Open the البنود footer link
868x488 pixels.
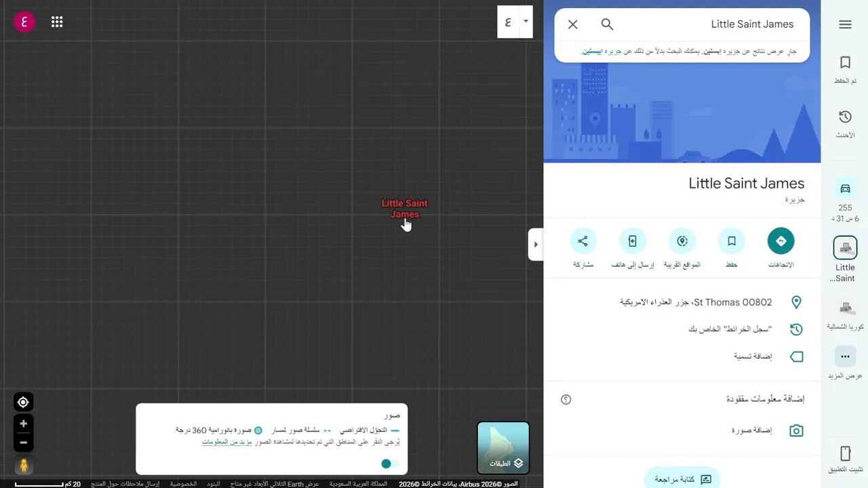pyautogui.click(x=214, y=484)
